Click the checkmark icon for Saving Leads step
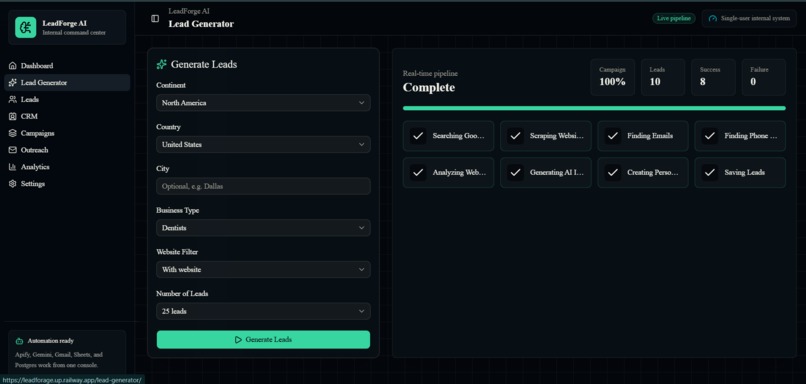806x384 pixels. 710,173
